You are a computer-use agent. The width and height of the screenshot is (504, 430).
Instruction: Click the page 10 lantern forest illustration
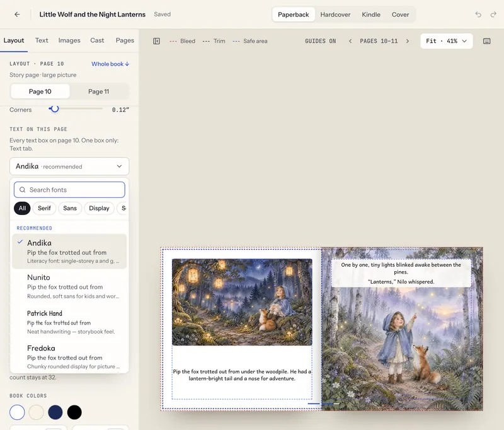coord(242,302)
